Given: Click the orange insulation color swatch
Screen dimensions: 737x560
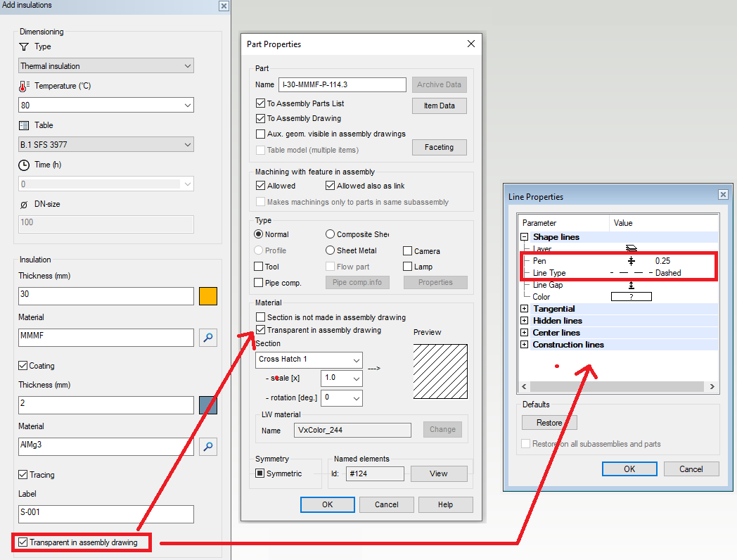Looking at the screenshot, I should click(x=208, y=296).
